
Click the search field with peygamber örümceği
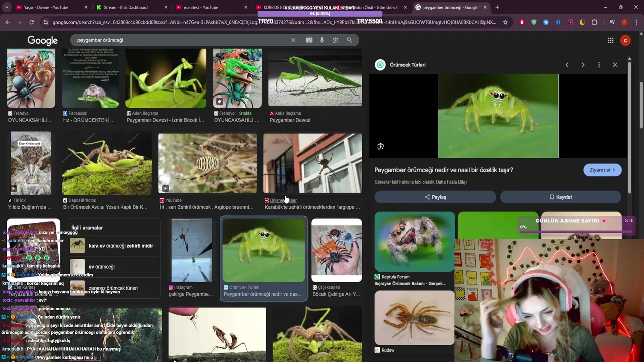[181, 40]
